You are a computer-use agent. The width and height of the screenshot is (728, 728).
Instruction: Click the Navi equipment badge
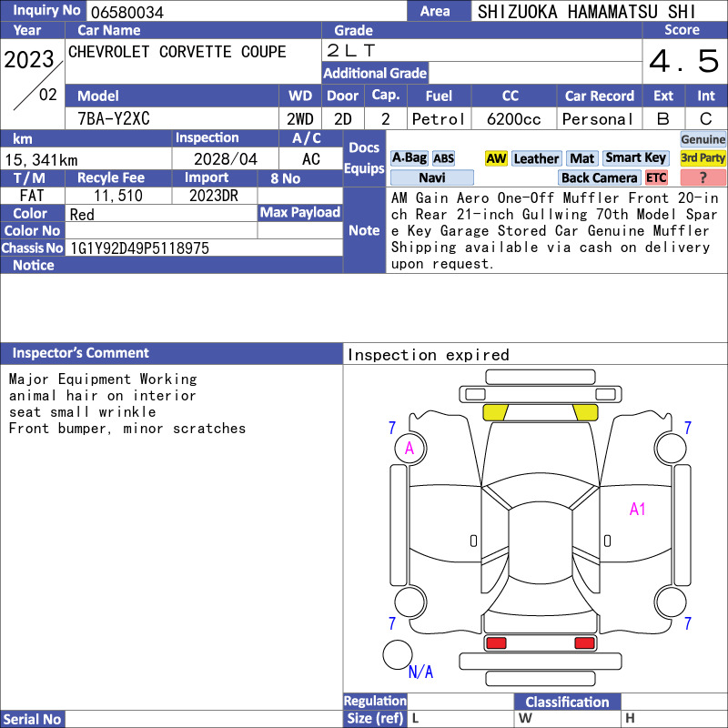(431, 177)
